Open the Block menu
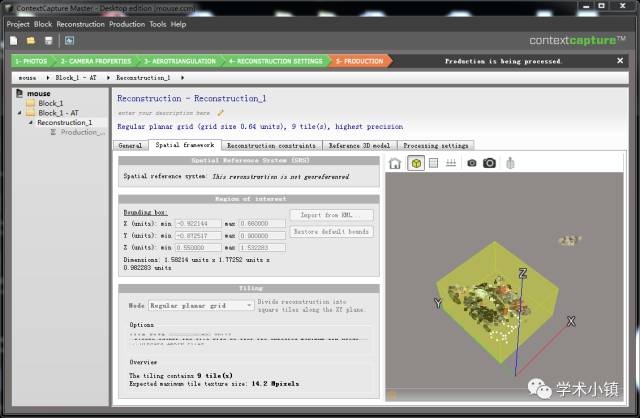 point(43,24)
